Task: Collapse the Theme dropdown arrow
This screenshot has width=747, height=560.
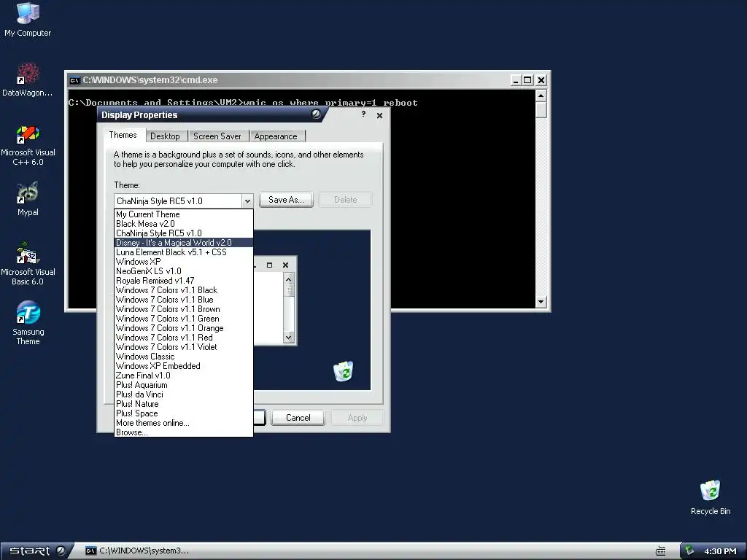Action: tap(247, 201)
